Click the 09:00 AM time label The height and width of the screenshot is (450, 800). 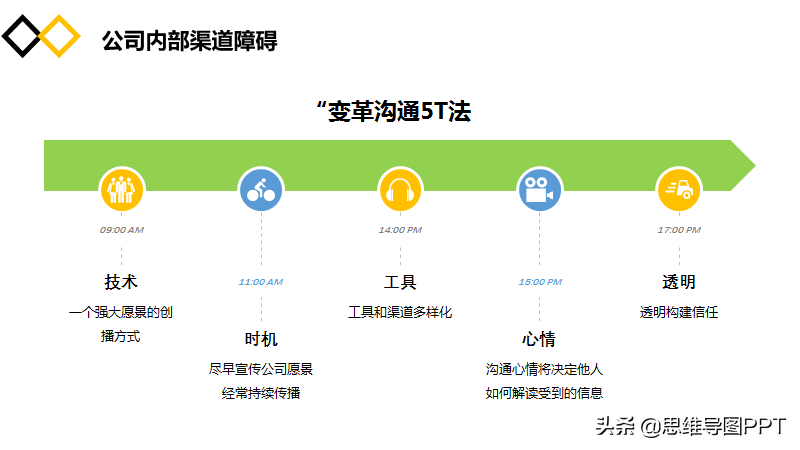click(x=122, y=230)
